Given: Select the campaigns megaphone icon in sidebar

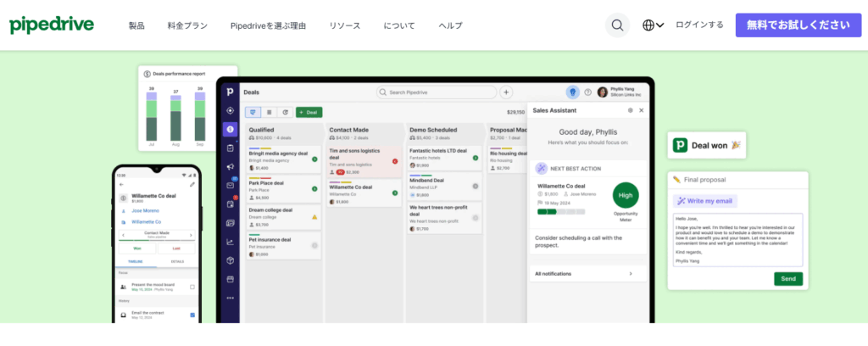Looking at the screenshot, I should tap(230, 166).
